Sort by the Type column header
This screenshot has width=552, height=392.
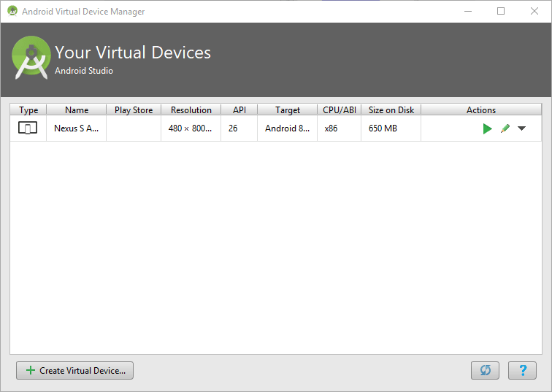(28, 109)
